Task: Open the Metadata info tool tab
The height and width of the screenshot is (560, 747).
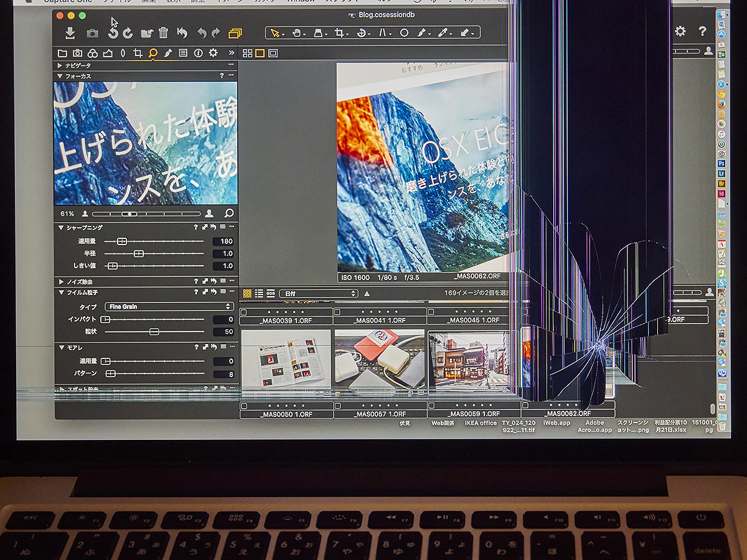Action: click(x=198, y=53)
